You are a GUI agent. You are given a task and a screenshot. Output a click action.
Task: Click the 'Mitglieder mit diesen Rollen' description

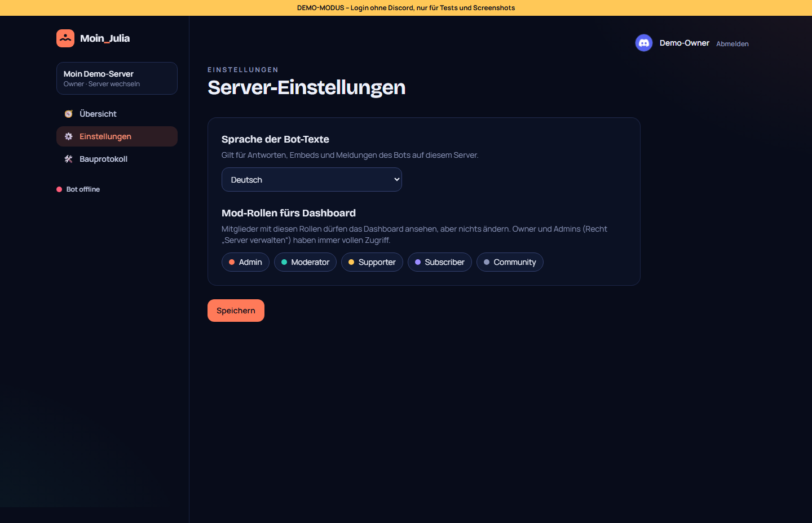click(414, 234)
